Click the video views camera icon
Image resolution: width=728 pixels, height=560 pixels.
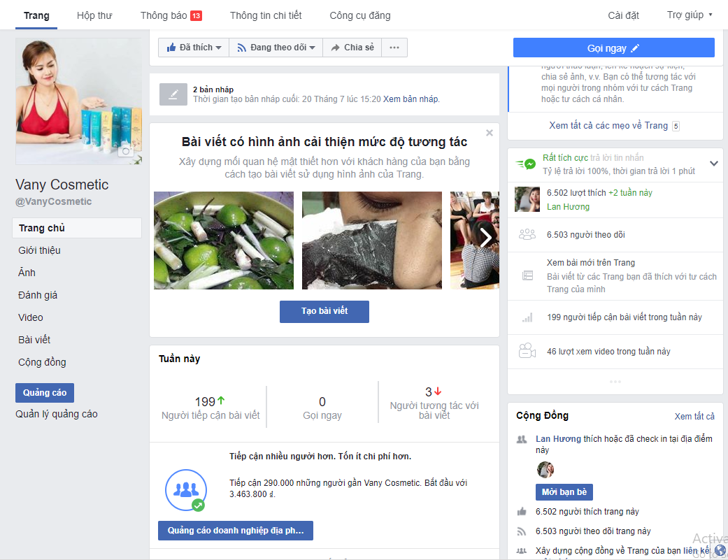pos(527,351)
